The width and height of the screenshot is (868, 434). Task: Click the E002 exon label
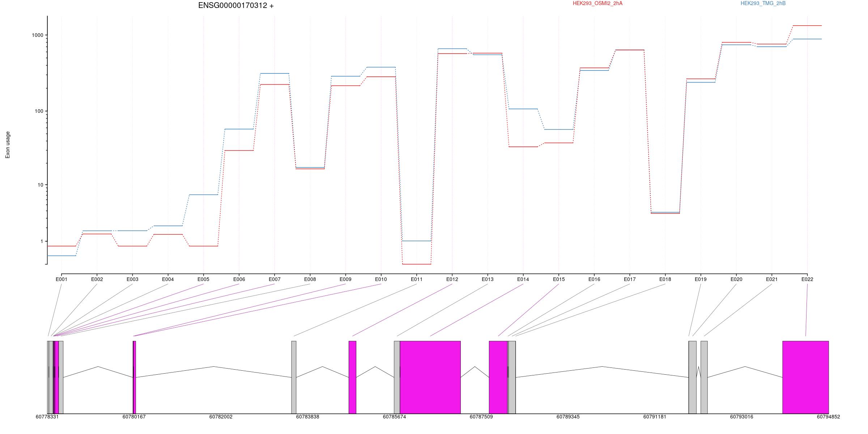97,279
